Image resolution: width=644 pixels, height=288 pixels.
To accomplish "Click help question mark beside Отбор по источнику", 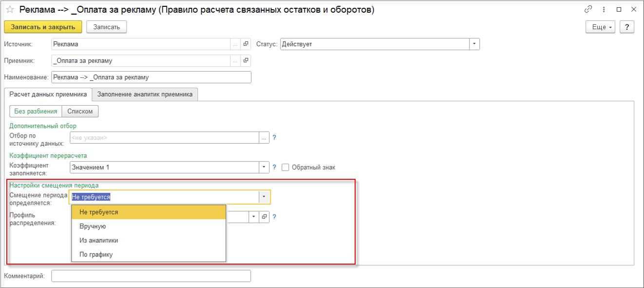I will click(x=274, y=138).
